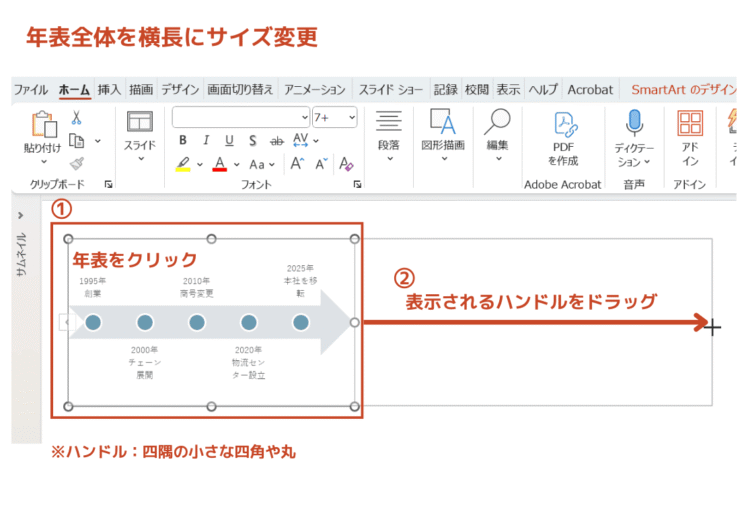
Task: Click the right-middle sizing handle
Action: pyautogui.click(x=354, y=322)
